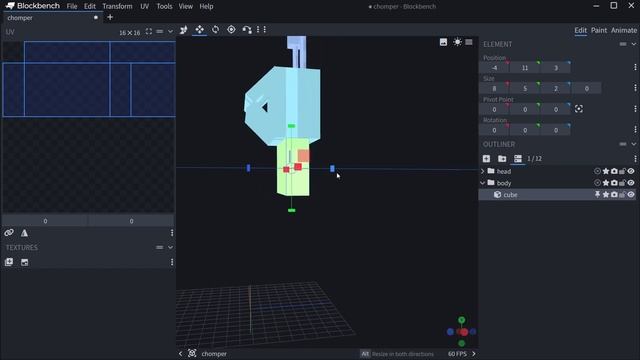Open the UV panel handle menu
Screen dimensions: 640x360
tap(160, 32)
